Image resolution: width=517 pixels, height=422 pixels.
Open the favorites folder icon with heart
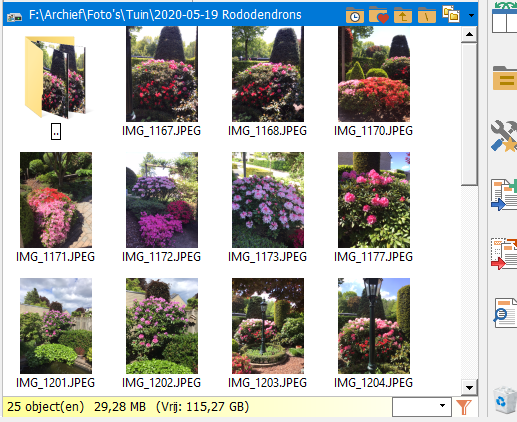click(379, 15)
